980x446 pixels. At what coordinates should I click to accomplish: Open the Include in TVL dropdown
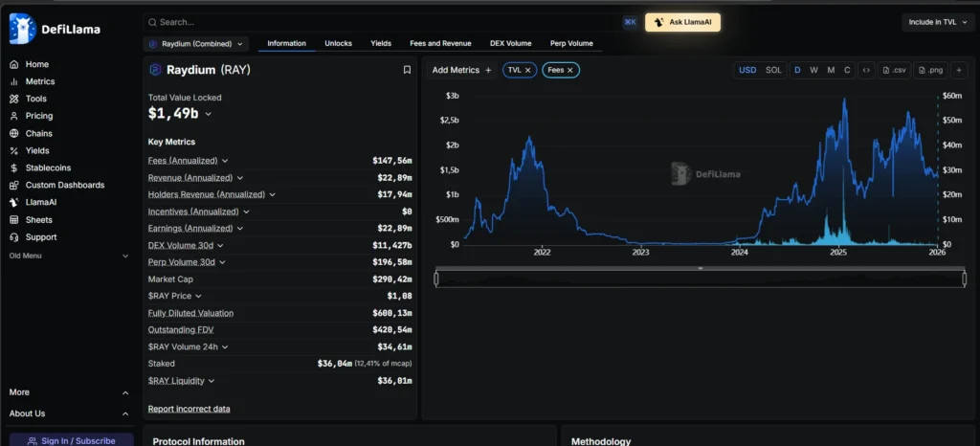pyautogui.click(x=936, y=22)
